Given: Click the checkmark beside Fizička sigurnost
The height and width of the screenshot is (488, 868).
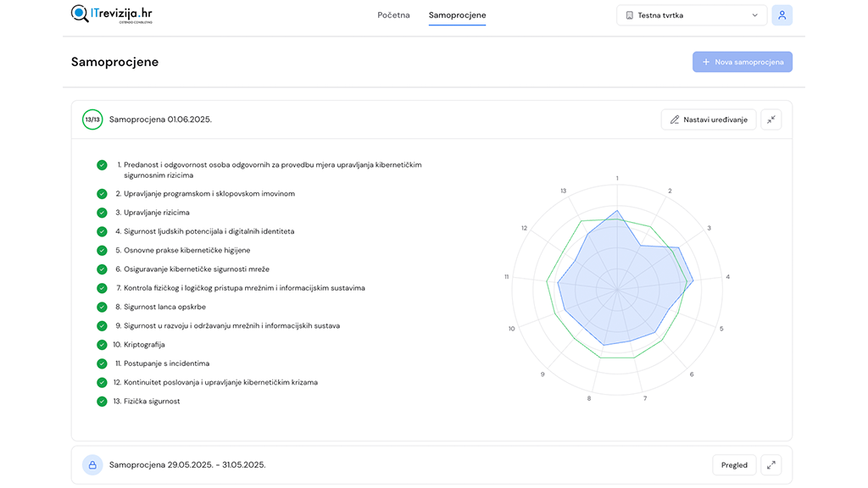Looking at the screenshot, I should [101, 401].
